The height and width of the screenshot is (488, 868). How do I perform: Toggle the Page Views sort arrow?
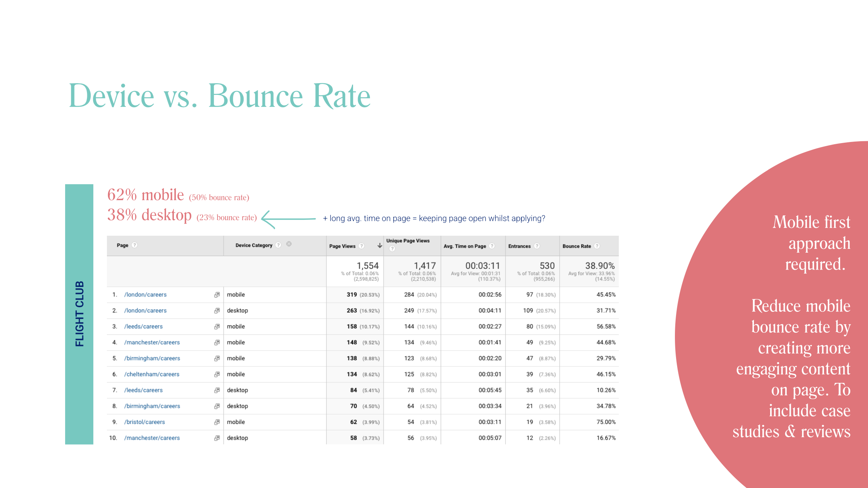379,246
